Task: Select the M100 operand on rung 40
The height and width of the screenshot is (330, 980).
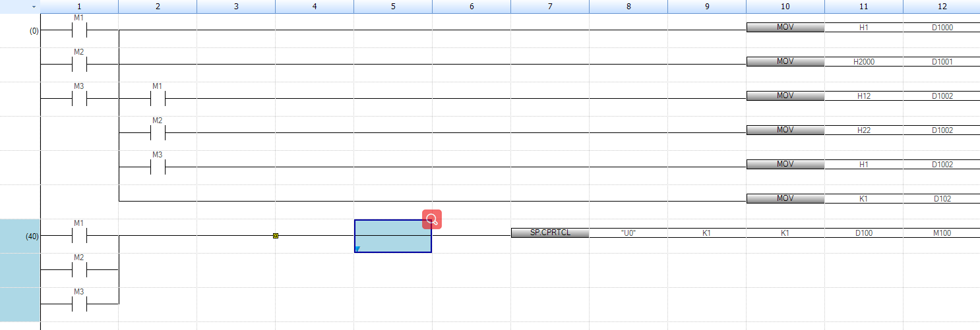Action: point(941,233)
